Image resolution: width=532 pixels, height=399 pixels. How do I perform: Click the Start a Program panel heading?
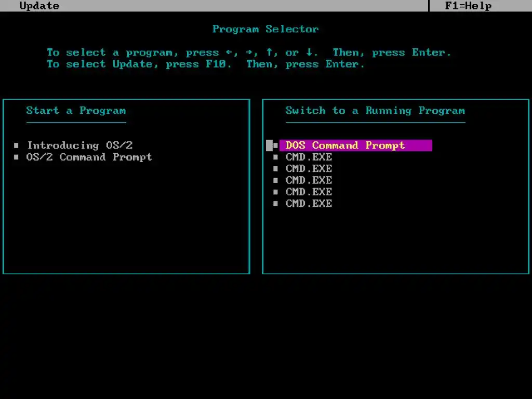point(76,111)
